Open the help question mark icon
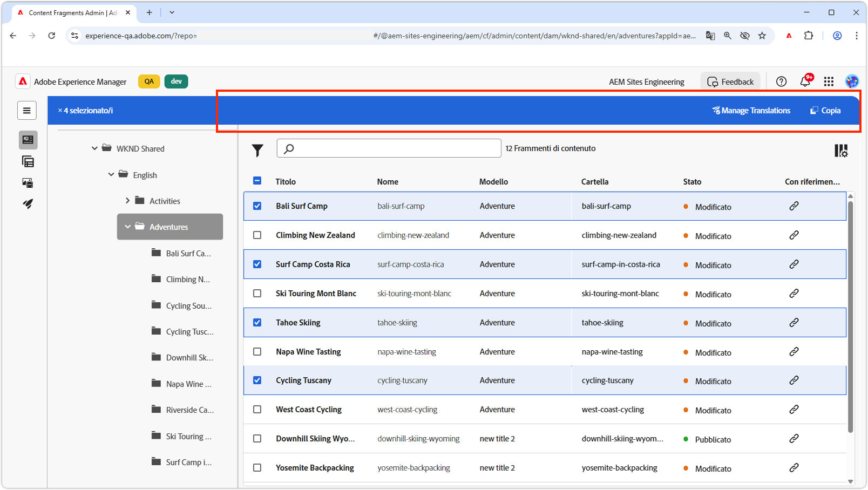This screenshot has height=490, width=868. click(781, 81)
